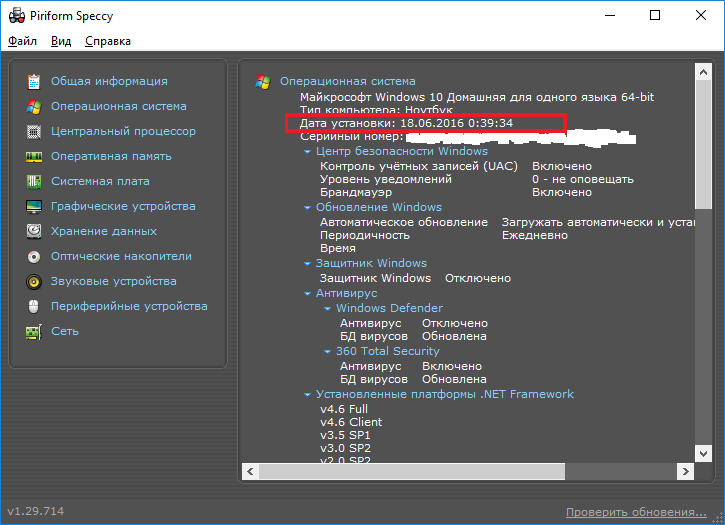Screen dimensions: 725x525
Task: Click the Периодичность row
Action: pos(444,235)
